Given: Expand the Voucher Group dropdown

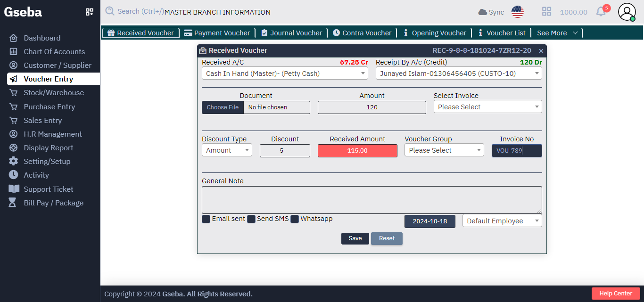Looking at the screenshot, I should coord(444,149).
